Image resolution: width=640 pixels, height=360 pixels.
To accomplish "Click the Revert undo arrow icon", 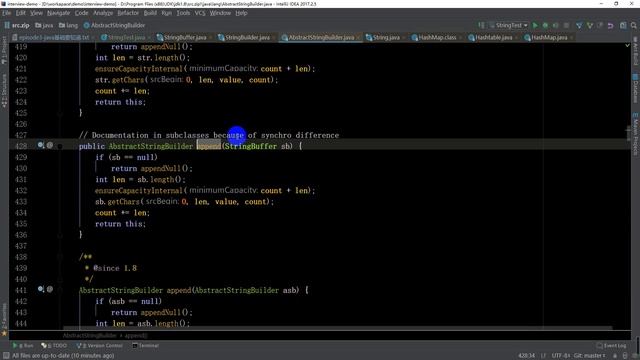I will point(611,25).
